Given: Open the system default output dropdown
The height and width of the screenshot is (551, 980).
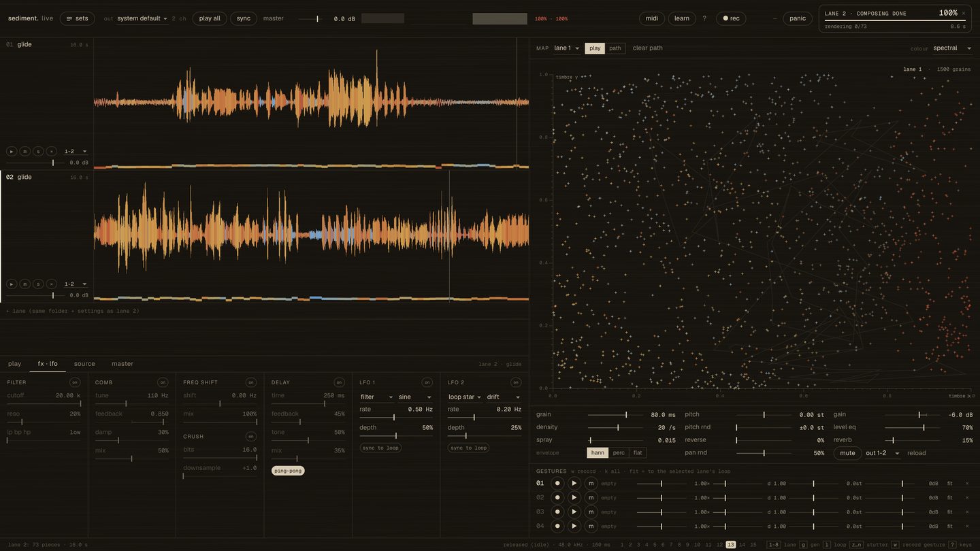Looking at the screenshot, I should point(142,18).
